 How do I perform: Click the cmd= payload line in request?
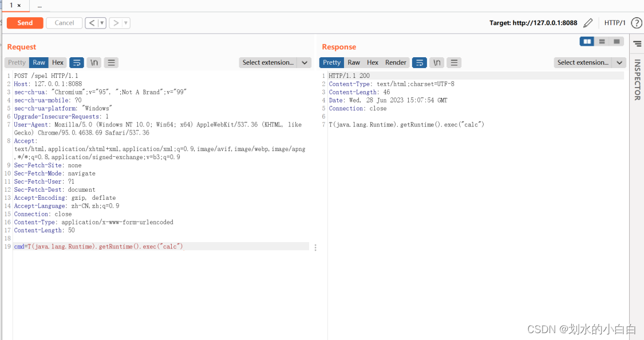tap(98, 246)
